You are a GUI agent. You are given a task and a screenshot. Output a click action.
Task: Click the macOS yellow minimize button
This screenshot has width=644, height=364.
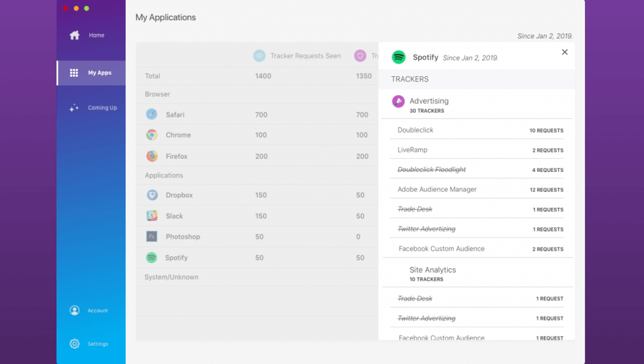(76, 8)
